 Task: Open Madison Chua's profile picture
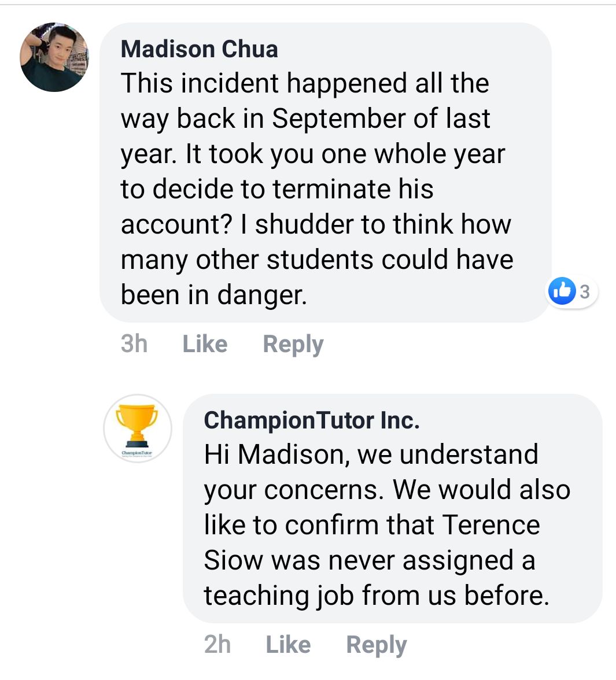pyautogui.click(x=54, y=57)
